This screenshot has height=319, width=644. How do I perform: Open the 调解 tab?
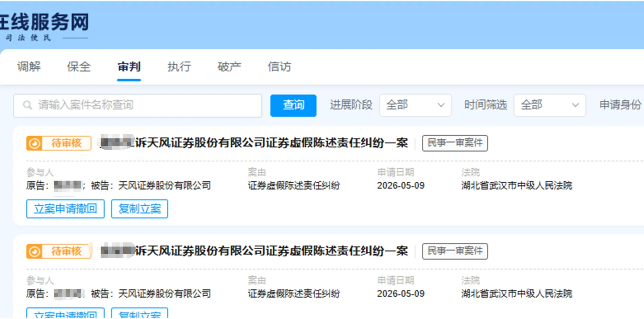(x=29, y=66)
